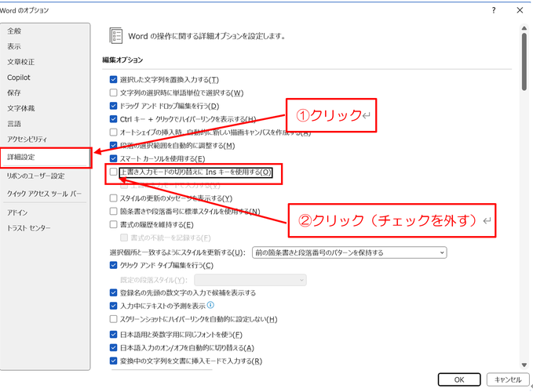Screen dimensions: 533x392
Task: Open the 全般 category
Action: click(14, 31)
